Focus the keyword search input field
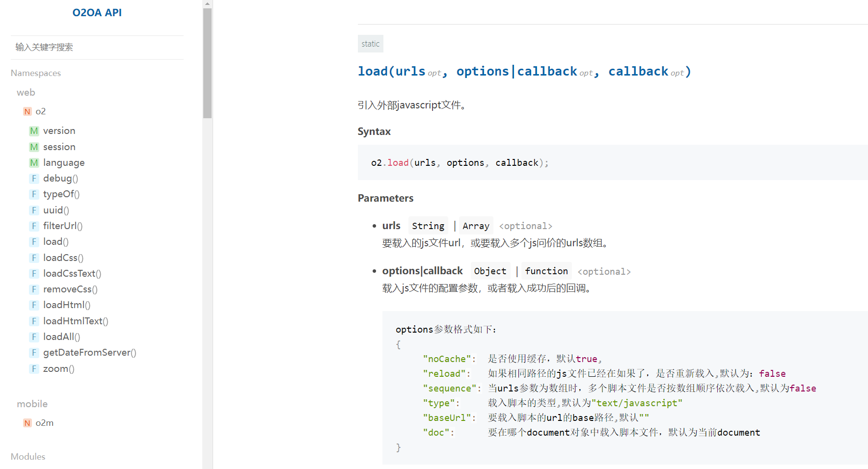The image size is (868, 469). (97, 47)
